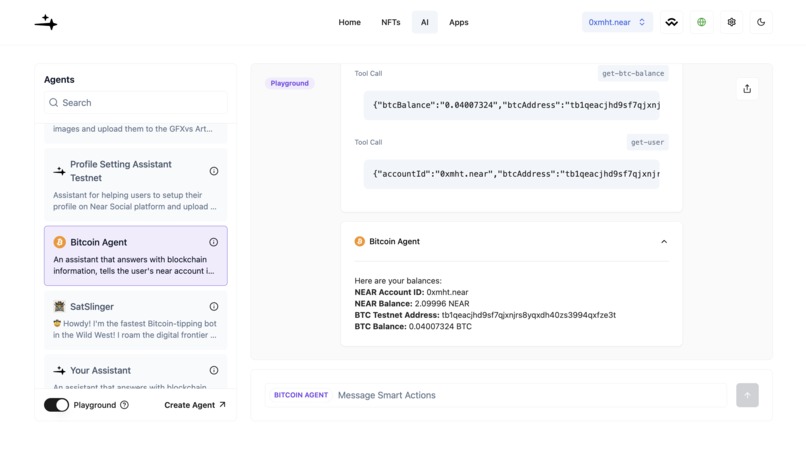Show info for Your Assistant
Image resolution: width=806 pixels, height=451 pixels.
[x=214, y=370]
